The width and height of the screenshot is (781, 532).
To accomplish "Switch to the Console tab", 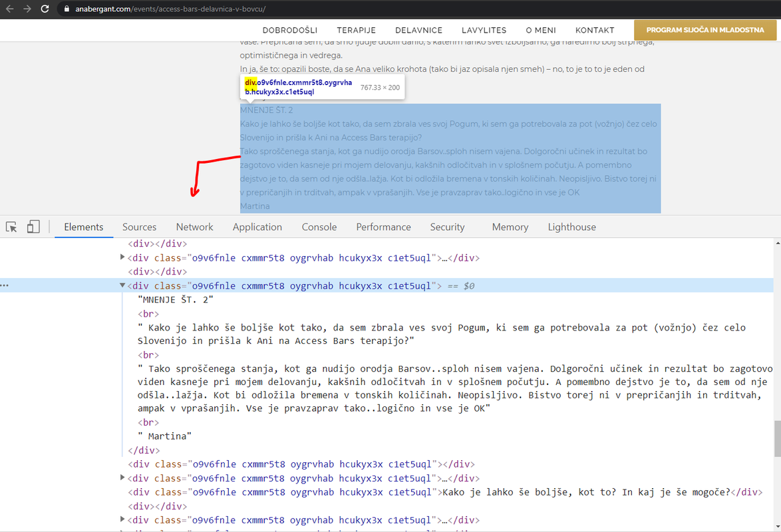I will click(319, 227).
